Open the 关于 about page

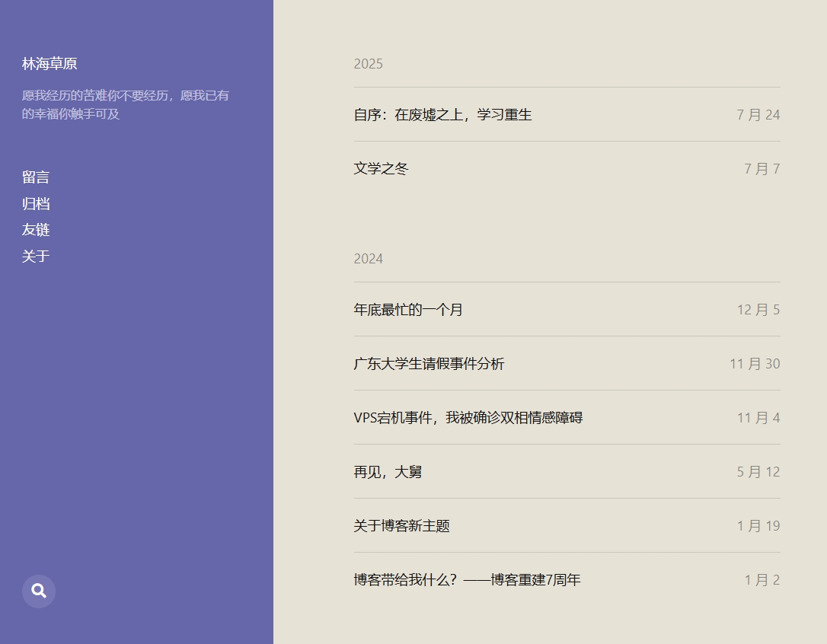(36, 257)
